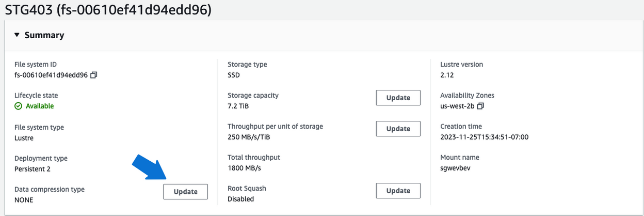Image resolution: width=644 pixels, height=216 pixels.
Task: Click the green Available status icon
Action: (19, 106)
